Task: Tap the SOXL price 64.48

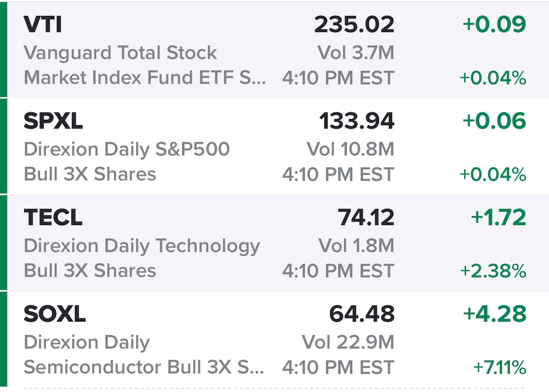Action: (x=361, y=314)
